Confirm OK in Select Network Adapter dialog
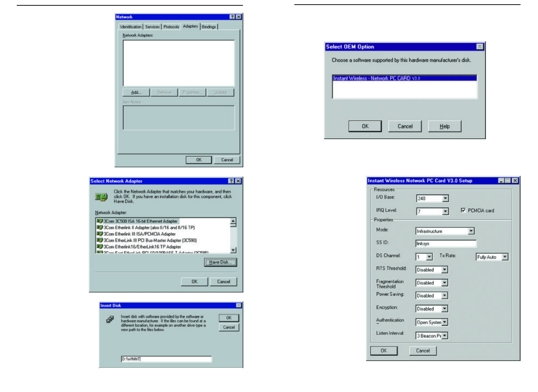538x392 pixels. tap(194, 282)
